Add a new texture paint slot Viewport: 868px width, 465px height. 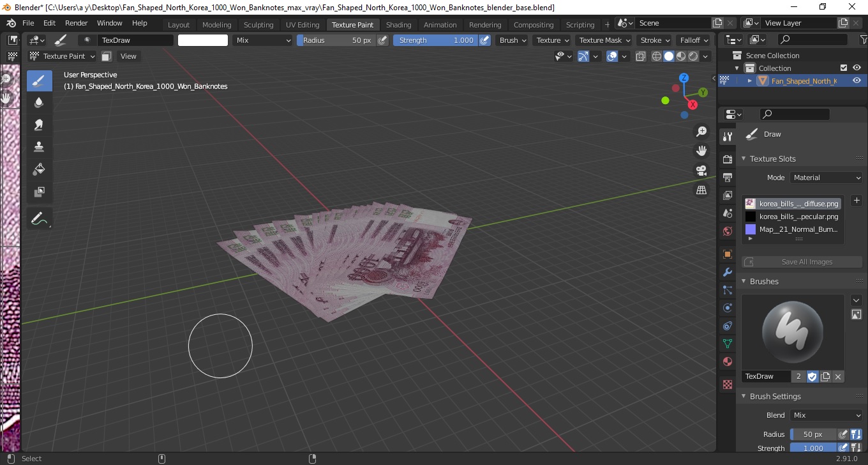click(857, 201)
